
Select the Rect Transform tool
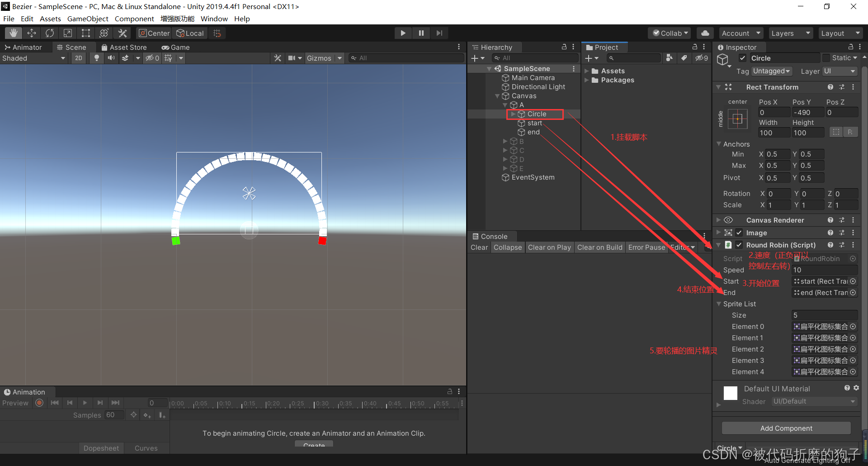pyautogui.click(x=85, y=33)
